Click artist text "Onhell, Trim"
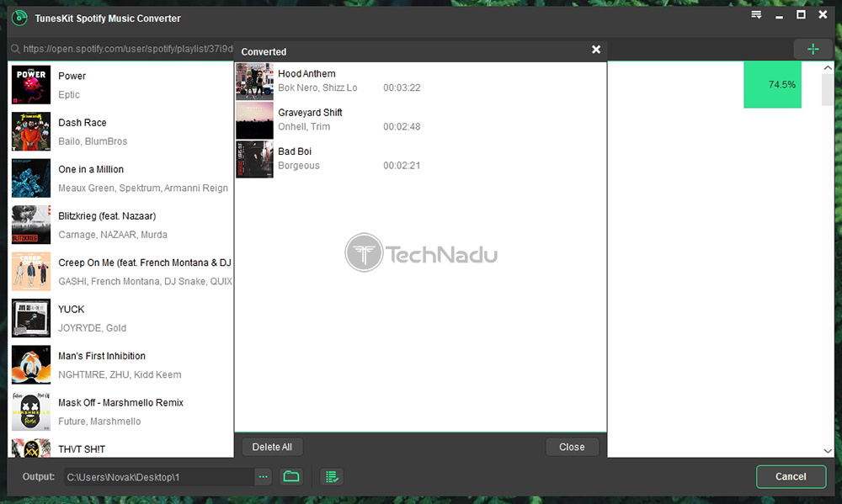The image size is (842, 504). [x=304, y=127]
